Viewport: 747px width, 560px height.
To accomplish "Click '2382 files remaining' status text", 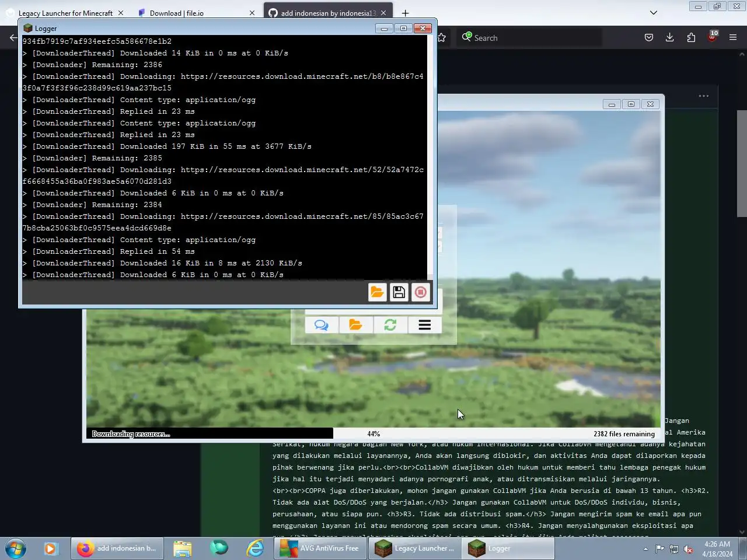I will pos(624,434).
